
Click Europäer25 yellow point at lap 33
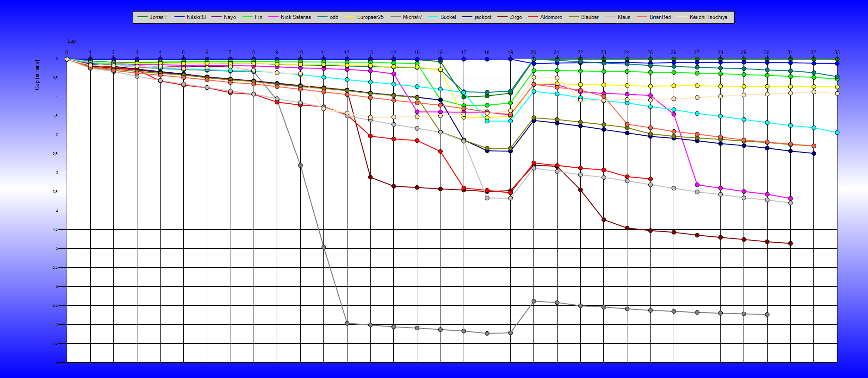tap(837, 87)
